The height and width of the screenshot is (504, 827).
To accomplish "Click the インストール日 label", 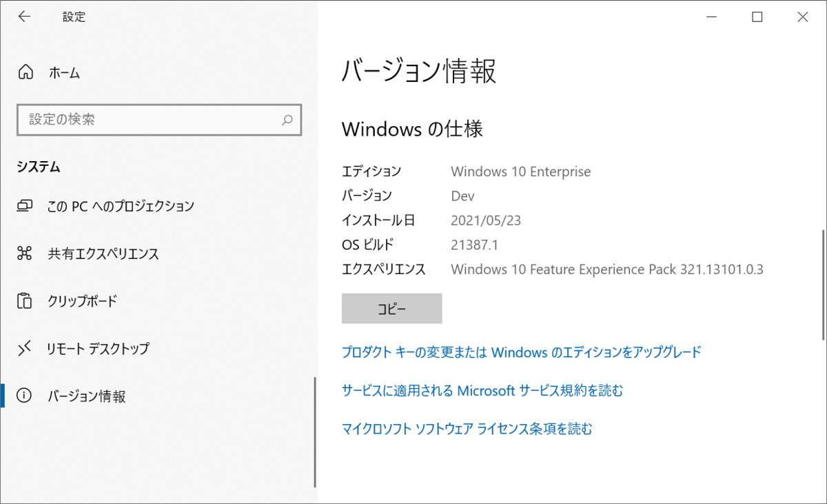I will (378, 220).
